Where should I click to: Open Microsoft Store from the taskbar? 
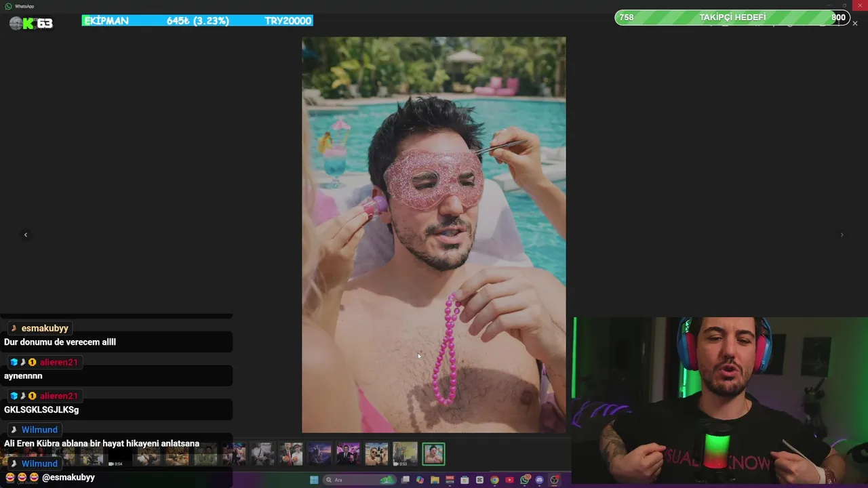pos(465,480)
